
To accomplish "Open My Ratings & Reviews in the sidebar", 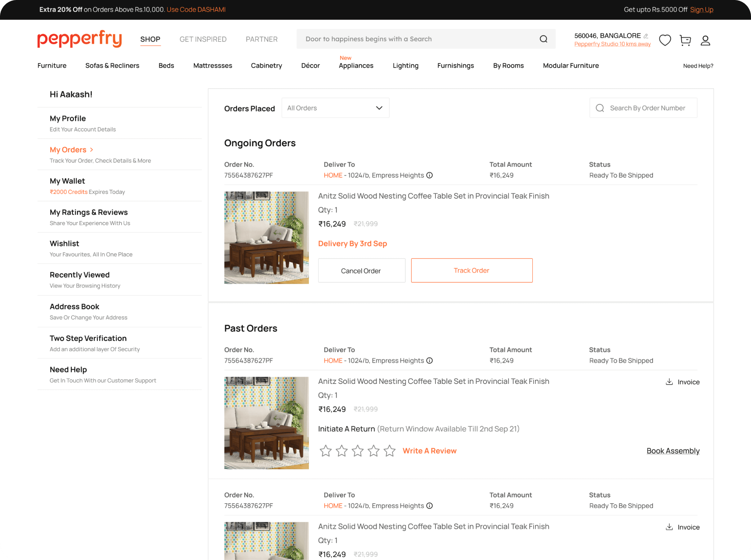I will (119, 217).
